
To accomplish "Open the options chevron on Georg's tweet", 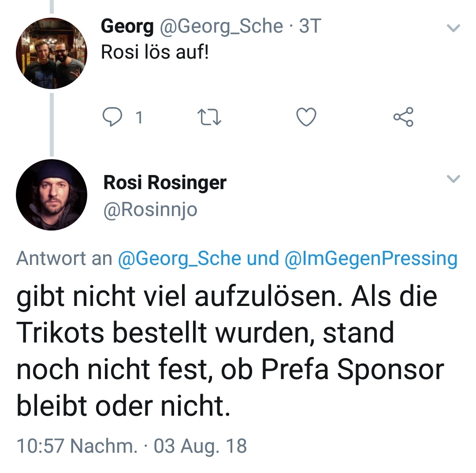I will click(454, 29).
